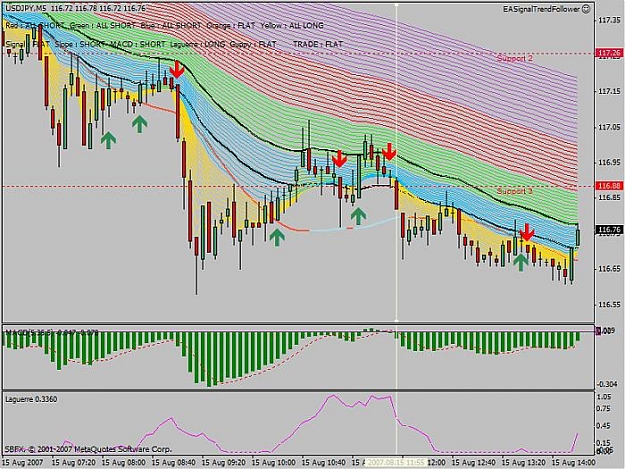Click the EASignalTrendFollower smiley face icon
Image resolution: width=625 pixels, height=469 pixels.
click(586, 9)
